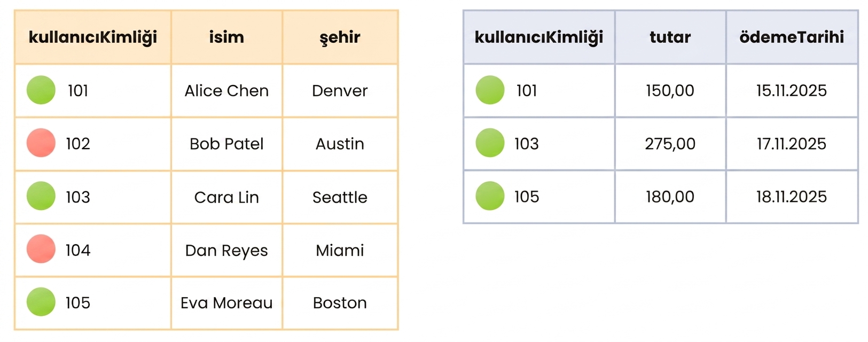868x342 pixels.
Task: Select the green dot beside 103 in left table
Action: (41, 196)
